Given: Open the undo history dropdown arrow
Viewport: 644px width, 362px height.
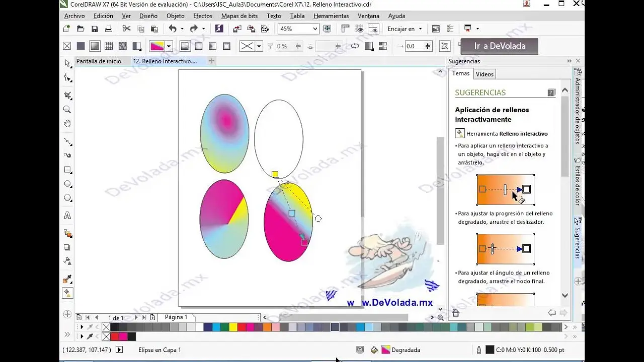Looking at the screenshot, I should tap(182, 29).
